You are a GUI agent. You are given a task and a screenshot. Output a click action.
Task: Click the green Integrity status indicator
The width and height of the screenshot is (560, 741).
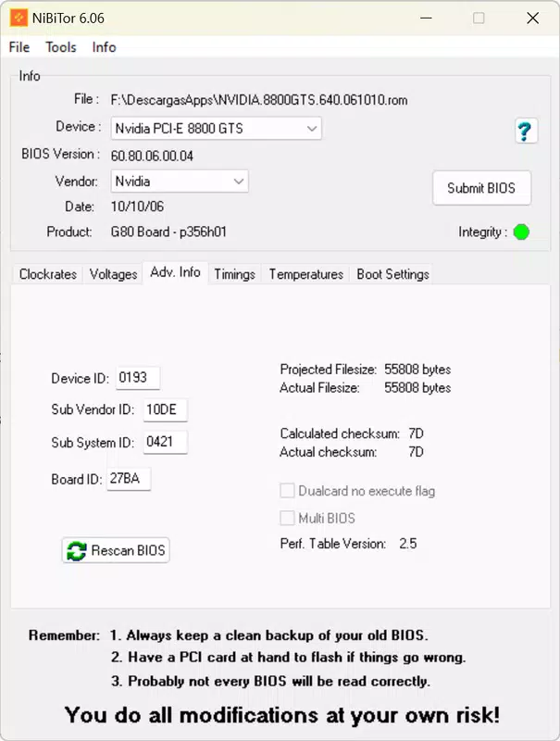coord(521,232)
